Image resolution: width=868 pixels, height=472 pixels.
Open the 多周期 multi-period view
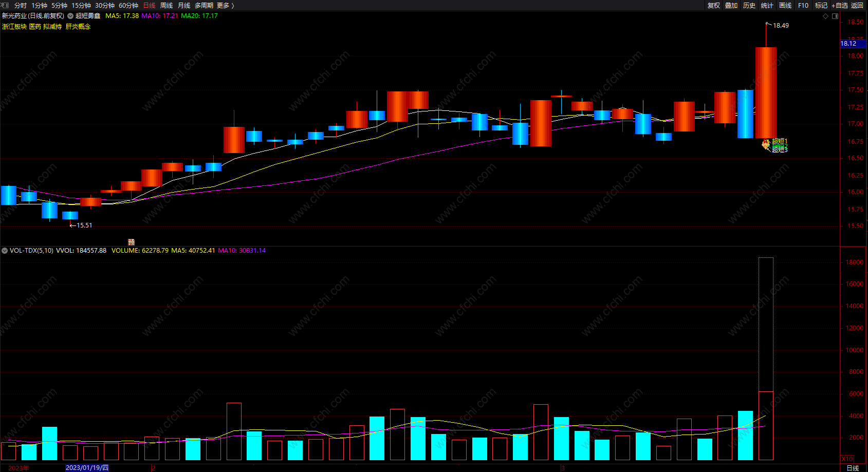(204, 5)
